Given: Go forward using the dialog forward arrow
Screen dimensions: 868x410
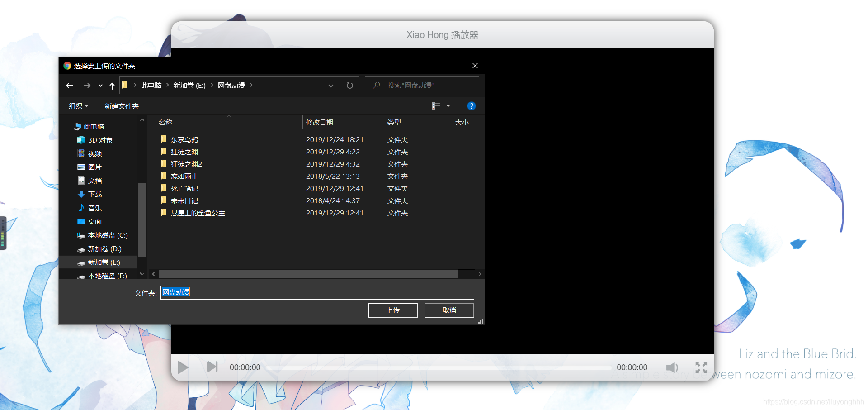Looking at the screenshot, I should point(87,86).
